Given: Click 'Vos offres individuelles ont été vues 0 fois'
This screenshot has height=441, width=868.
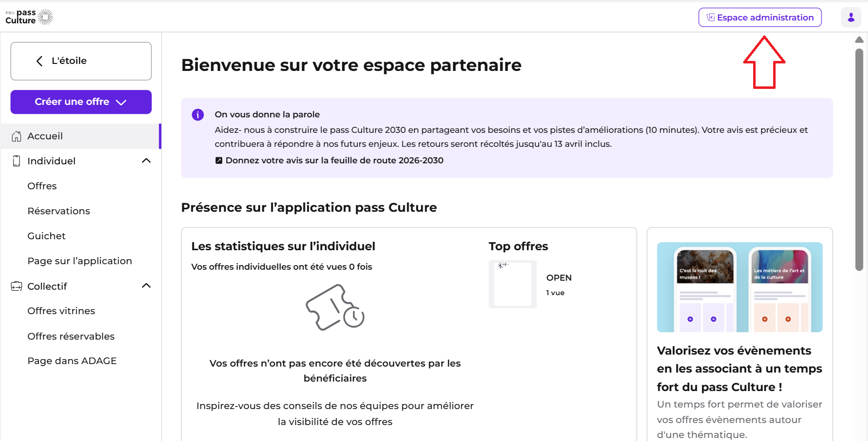Looking at the screenshot, I should (282, 267).
